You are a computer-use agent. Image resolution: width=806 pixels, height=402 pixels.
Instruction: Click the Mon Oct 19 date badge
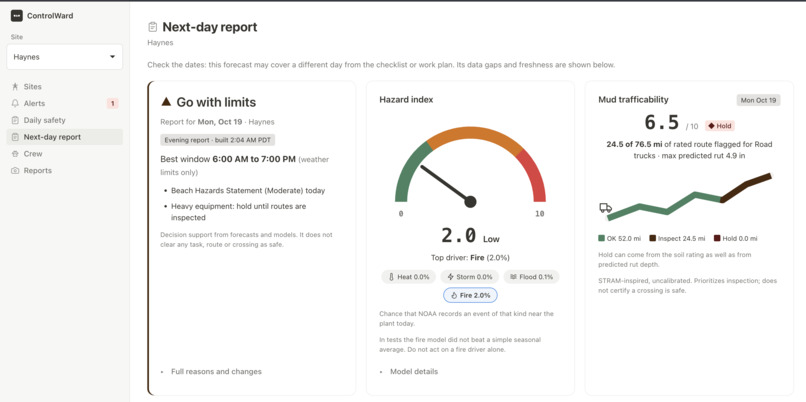coord(758,100)
